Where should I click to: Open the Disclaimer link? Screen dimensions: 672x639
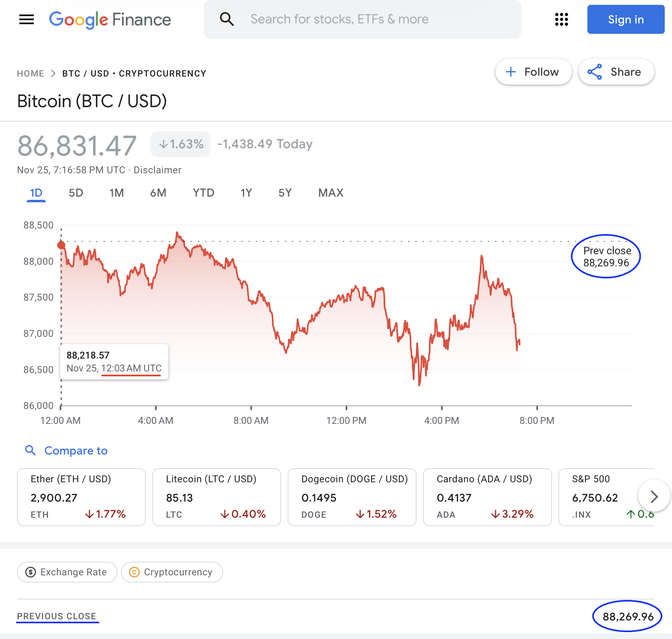[x=157, y=170]
